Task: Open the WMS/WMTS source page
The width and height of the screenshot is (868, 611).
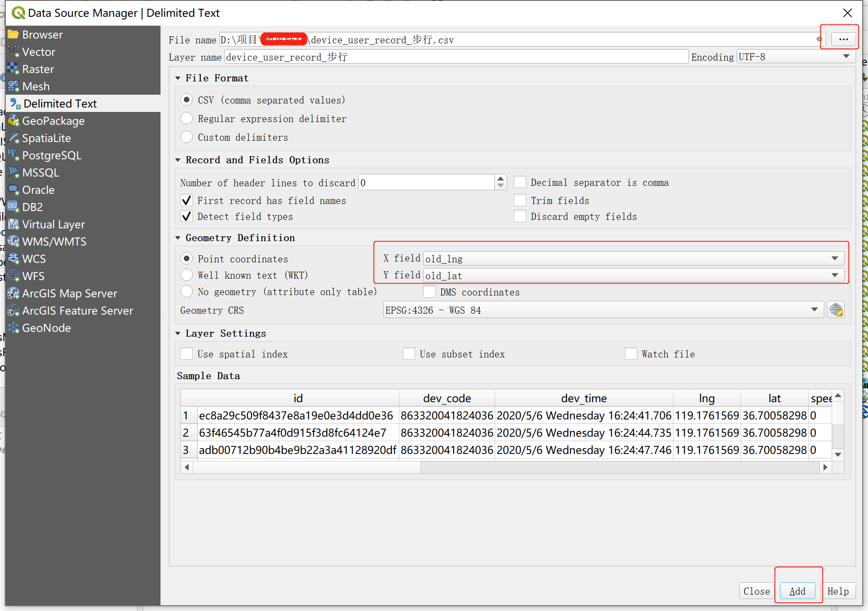Action: click(x=54, y=242)
